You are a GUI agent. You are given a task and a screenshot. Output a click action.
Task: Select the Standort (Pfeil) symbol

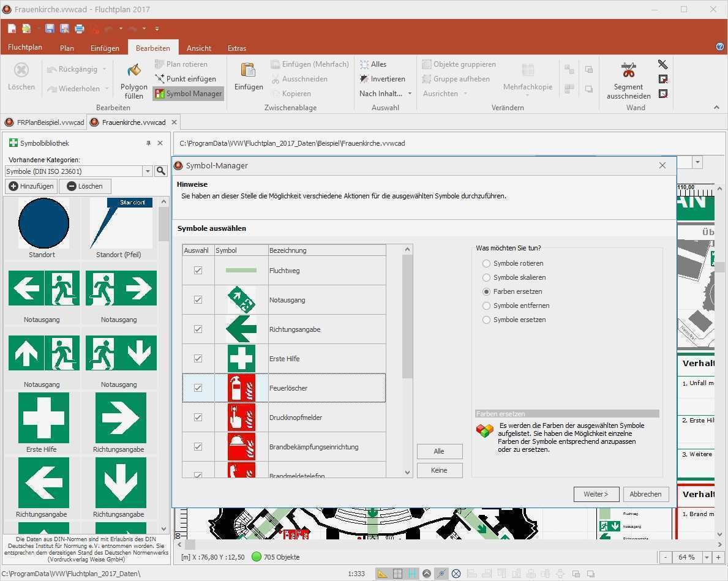(121, 223)
